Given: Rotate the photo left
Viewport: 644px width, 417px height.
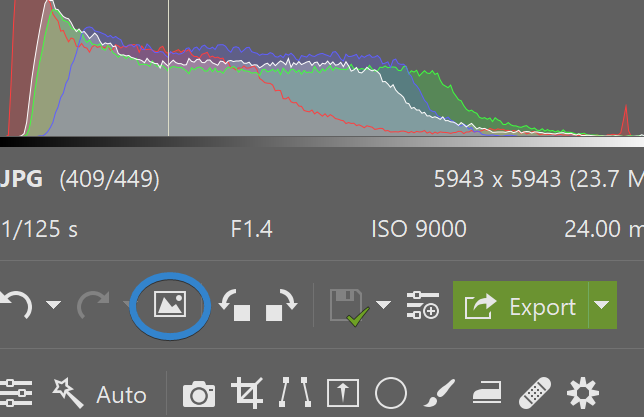Looking at the screenshot, I should 235,306.
